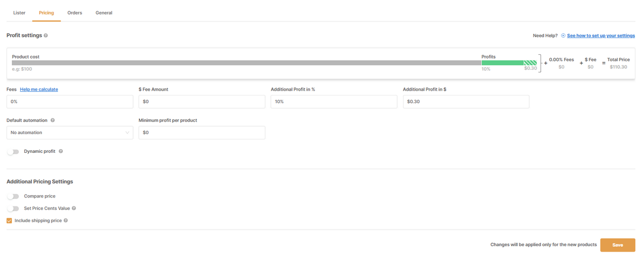Viewport: 644px width, 258px height.
Task: Open the Help me calculate link
Action: click(x=39, y=90)
